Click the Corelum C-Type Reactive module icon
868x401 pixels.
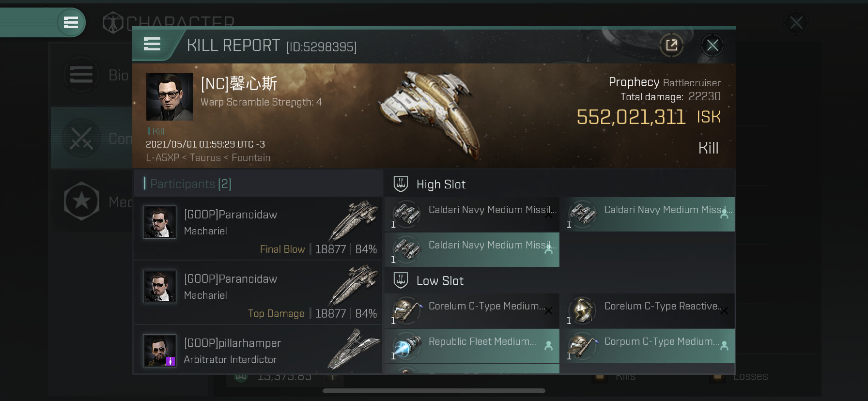click(x=582, y=310)
